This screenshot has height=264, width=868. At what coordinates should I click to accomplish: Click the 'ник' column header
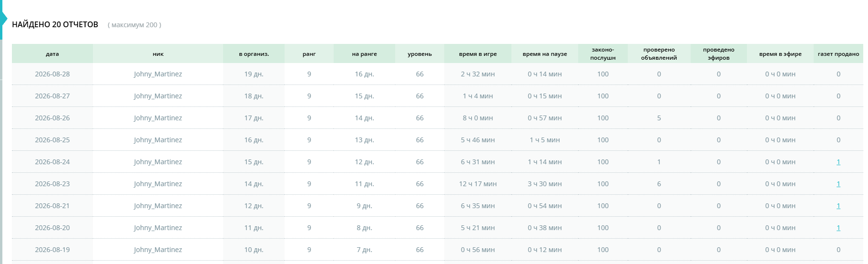pyautogui.click(x=158, y=54)
